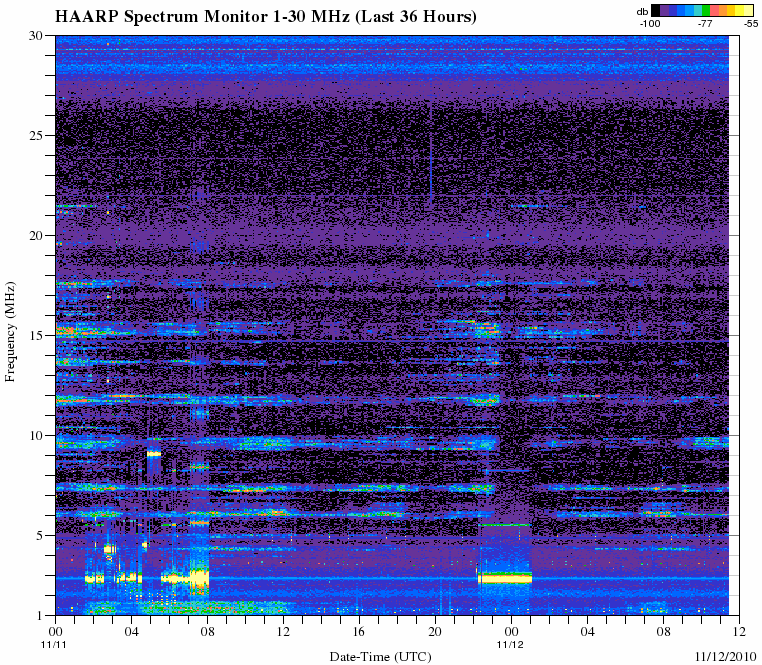Click the green line near 5.5 MHz at 00 UTC 11/12
Viewport: 762px width, 665px height.
[504, 525]
